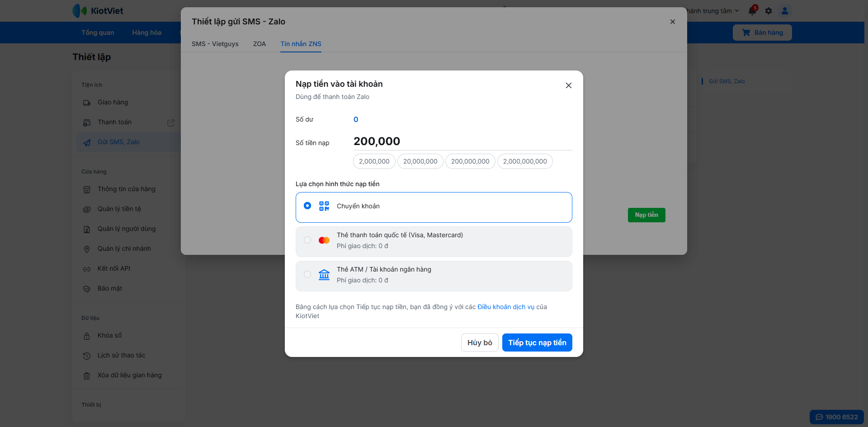Select the Chuyển khoản radio button
This screenshot has height=427, width=868.
click(307, 206)
